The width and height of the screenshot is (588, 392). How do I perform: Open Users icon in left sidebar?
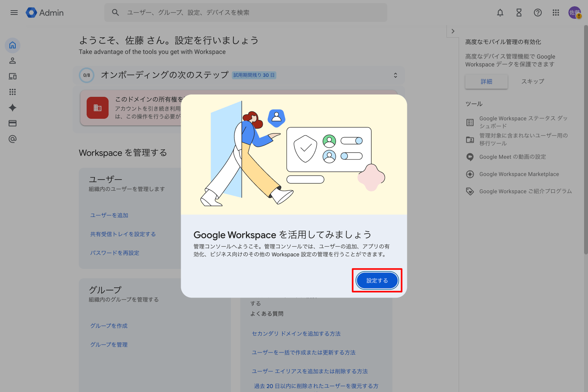(x=13, y=61)
